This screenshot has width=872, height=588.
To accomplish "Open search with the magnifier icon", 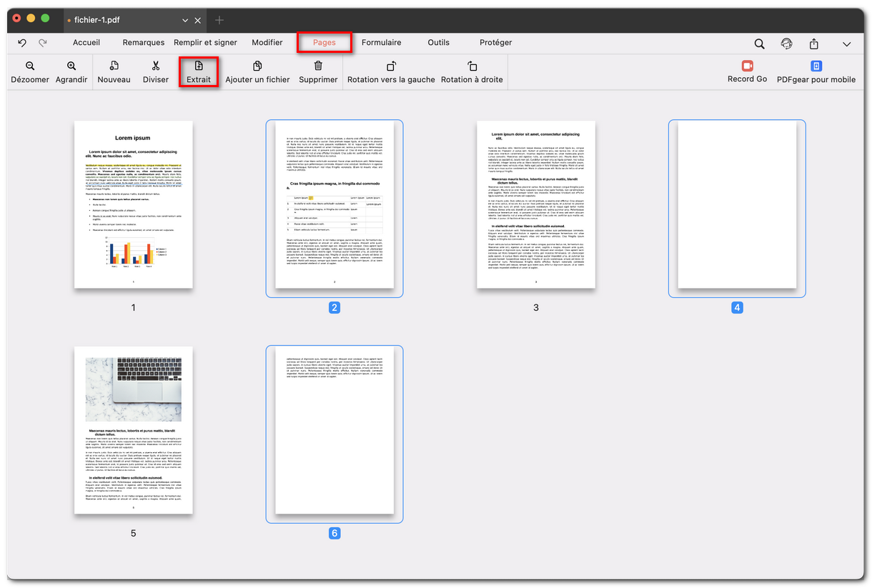I will (x=759, y=43).
